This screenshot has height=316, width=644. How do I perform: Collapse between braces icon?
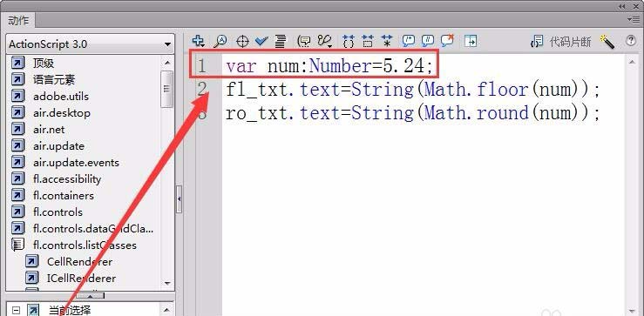(x=349, y=41)
